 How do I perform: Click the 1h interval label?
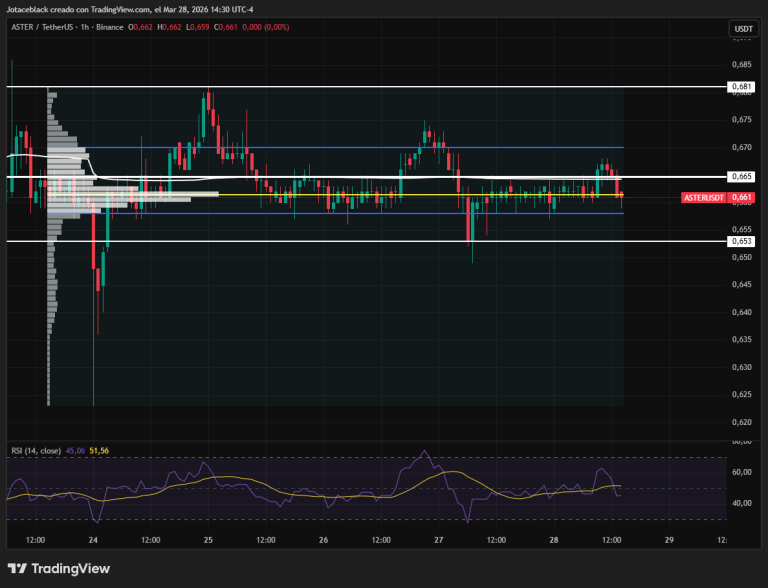coord(85,27)
